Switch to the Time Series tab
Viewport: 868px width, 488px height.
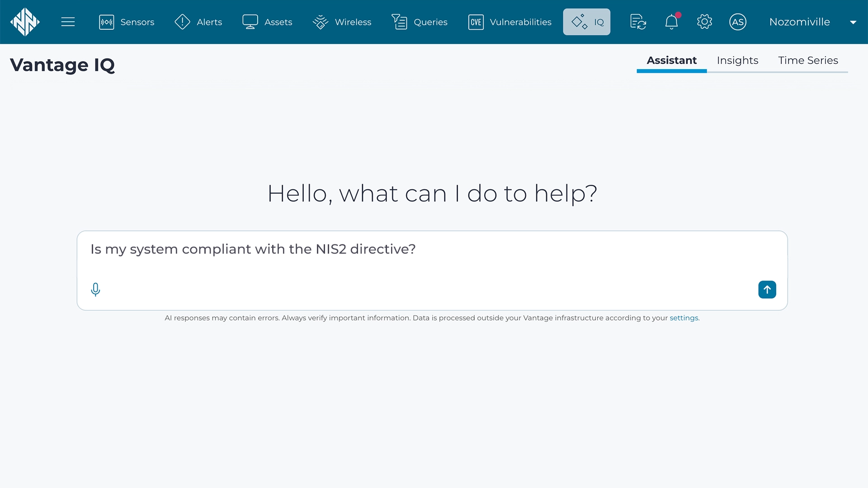[x=808, y=61]
